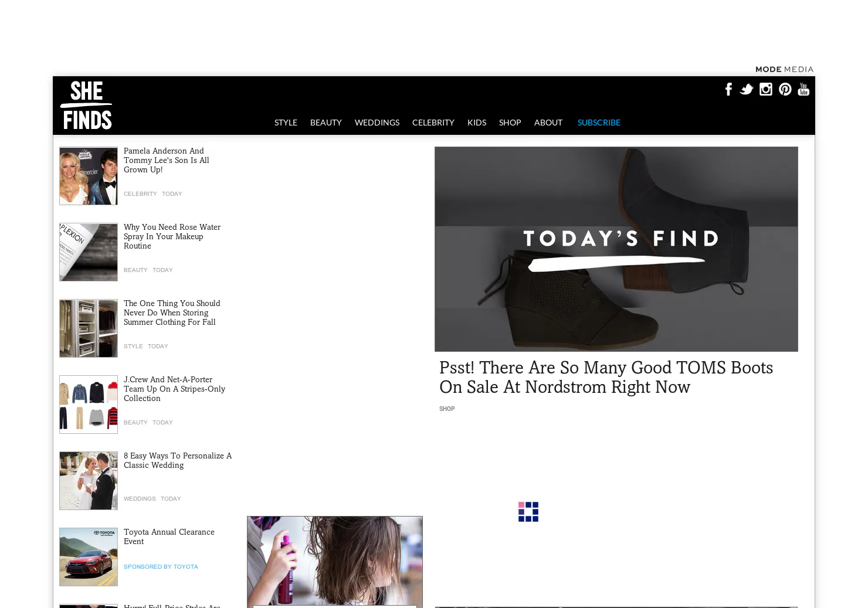Click the wedding couple thumbnail
The image size is (868, 608).
click(89, 481)
